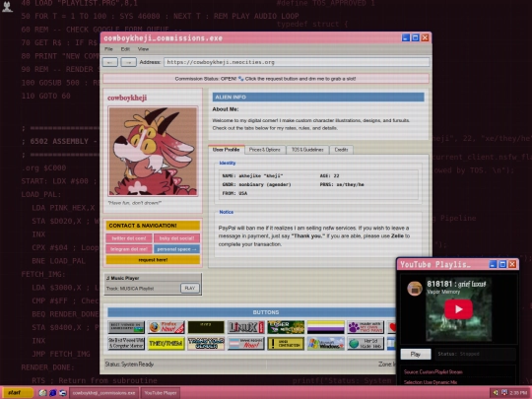Click the World Wide Web globe badge

point(366,344)
